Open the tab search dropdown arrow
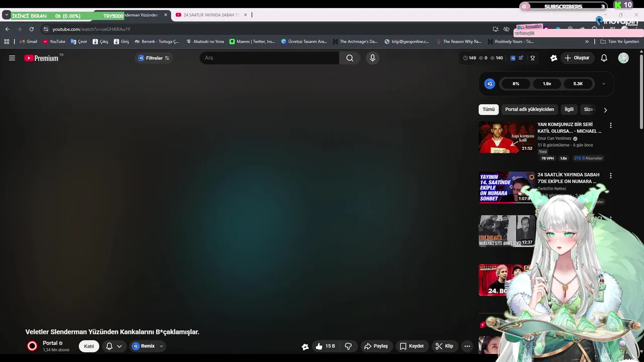The height and width of the screenshot is (362, 644). [6, 15]
